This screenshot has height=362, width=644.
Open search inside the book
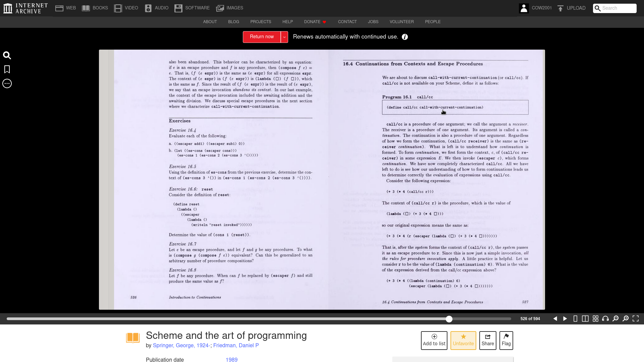point(7,55)
